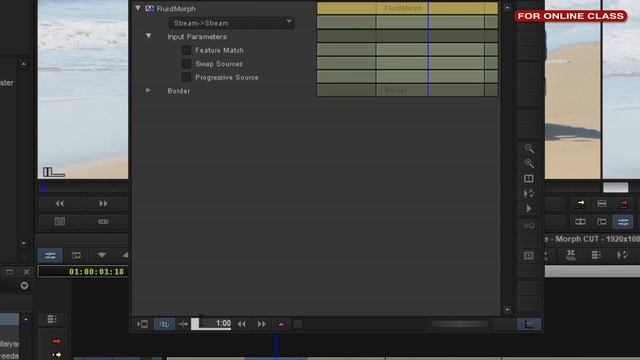This screenshot has height=360, width=640.
Task: Click the downward wedge icon above the timecode
Action: point(102,255)
